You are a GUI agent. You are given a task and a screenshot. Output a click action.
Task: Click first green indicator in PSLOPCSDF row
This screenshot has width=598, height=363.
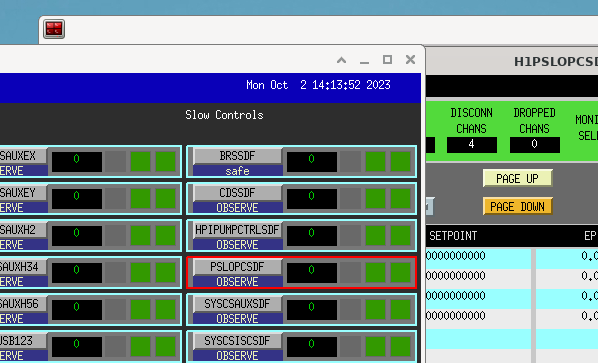point(375,273)
